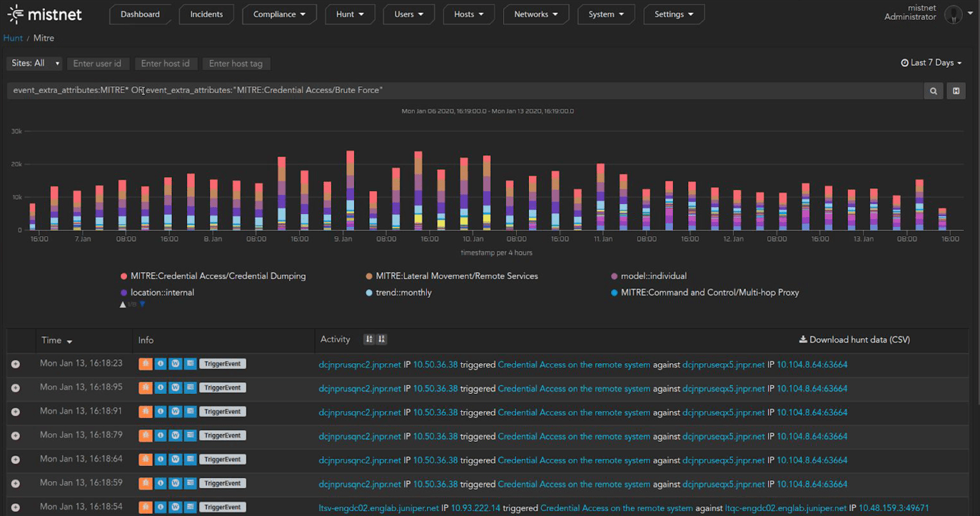This screenshot has height=516, width=980.
Task: Click the list details icon in fourth row
Action: [191, 435]
